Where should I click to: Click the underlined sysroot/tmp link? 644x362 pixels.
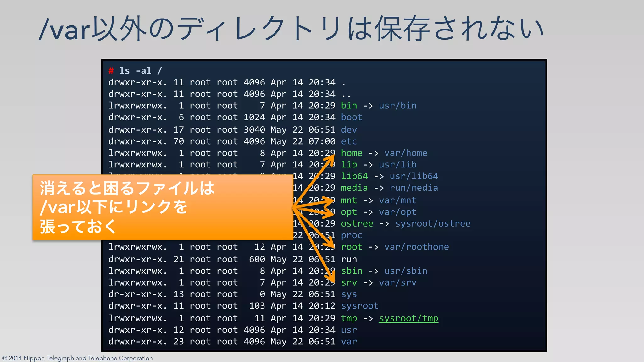(408, 318)
